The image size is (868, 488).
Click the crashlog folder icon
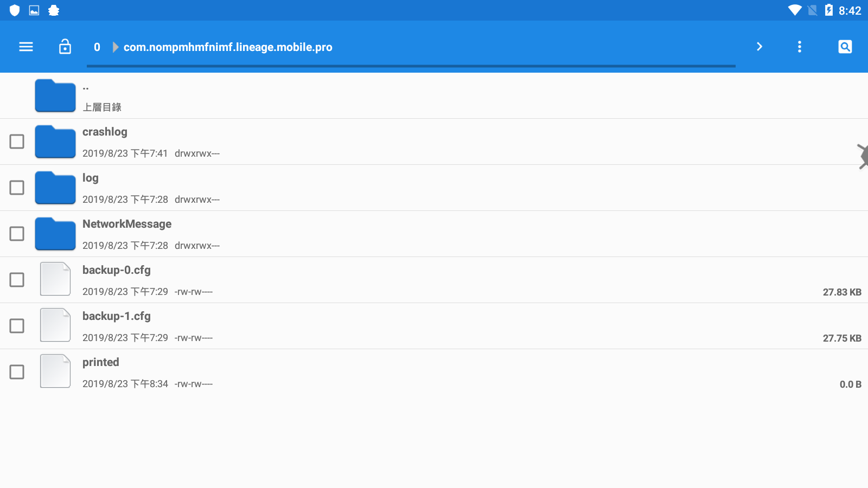pos(55,142)
